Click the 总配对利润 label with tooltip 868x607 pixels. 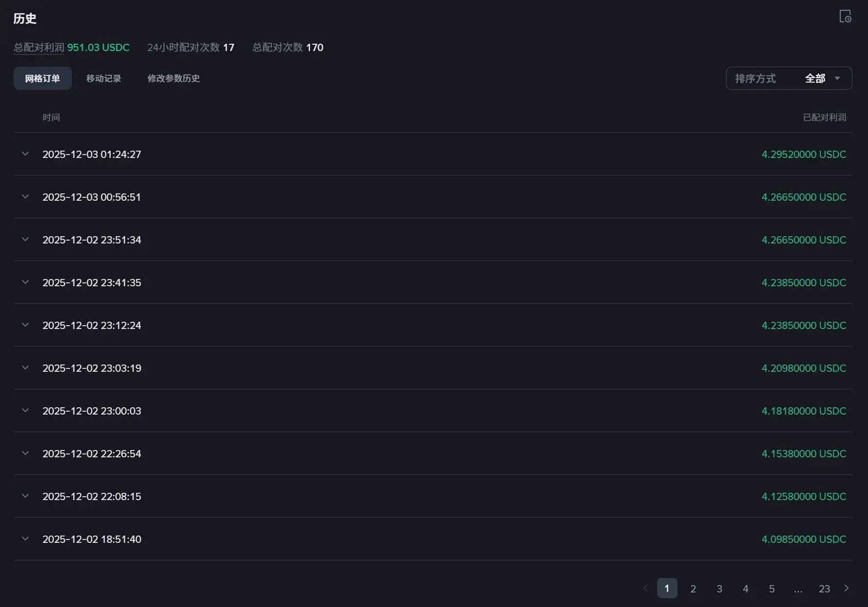[x=39, y=48]
